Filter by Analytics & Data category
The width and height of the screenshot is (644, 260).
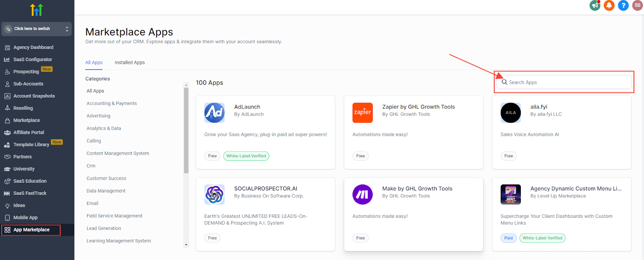pyautogui.click(x=104, y=129)
